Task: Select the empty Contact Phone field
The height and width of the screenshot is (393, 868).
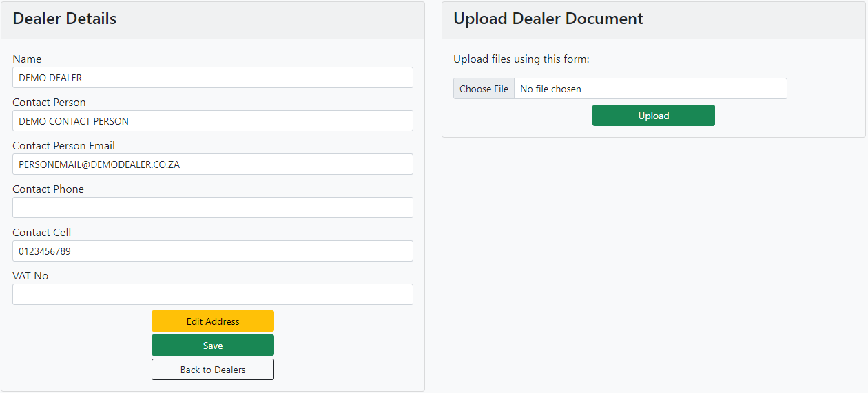Action: pos(212,208)
